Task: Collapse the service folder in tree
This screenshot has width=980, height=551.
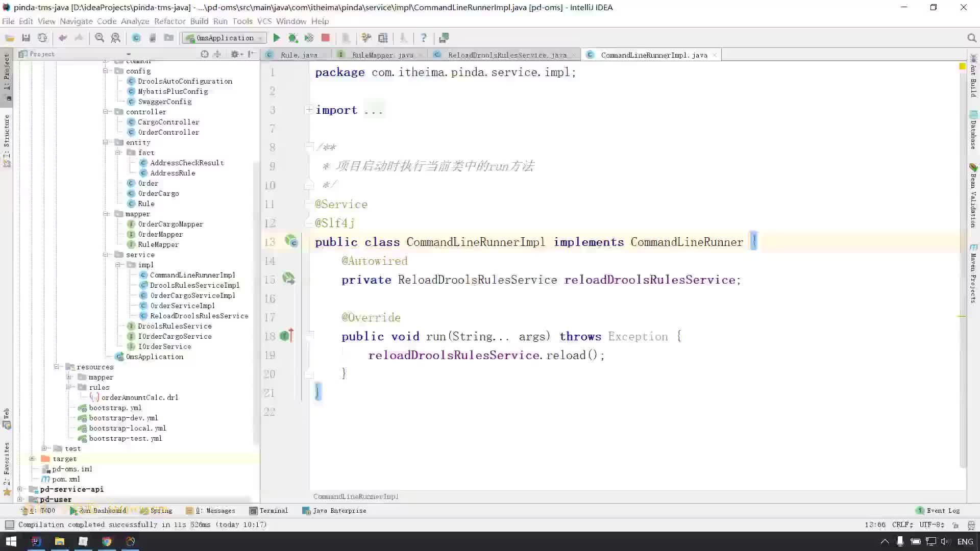Action: [106, 255]
